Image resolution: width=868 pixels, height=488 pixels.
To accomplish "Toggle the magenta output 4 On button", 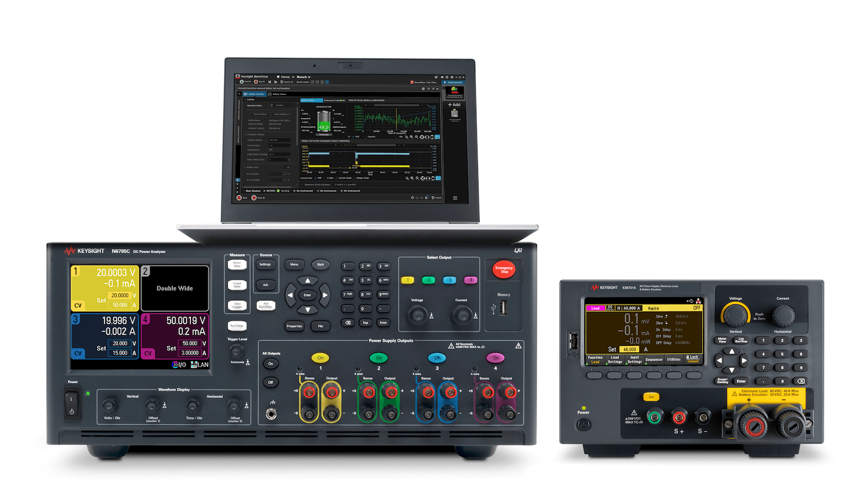I will (x=495, y=358).
